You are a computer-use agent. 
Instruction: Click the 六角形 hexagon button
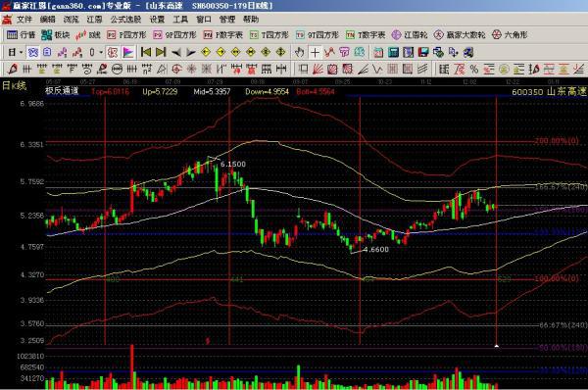510,35
